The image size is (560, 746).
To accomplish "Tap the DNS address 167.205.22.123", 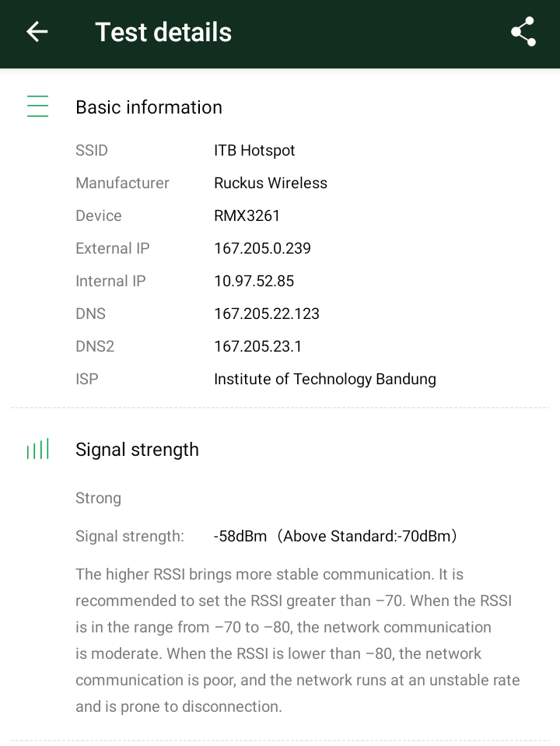I will click(267, 313).
